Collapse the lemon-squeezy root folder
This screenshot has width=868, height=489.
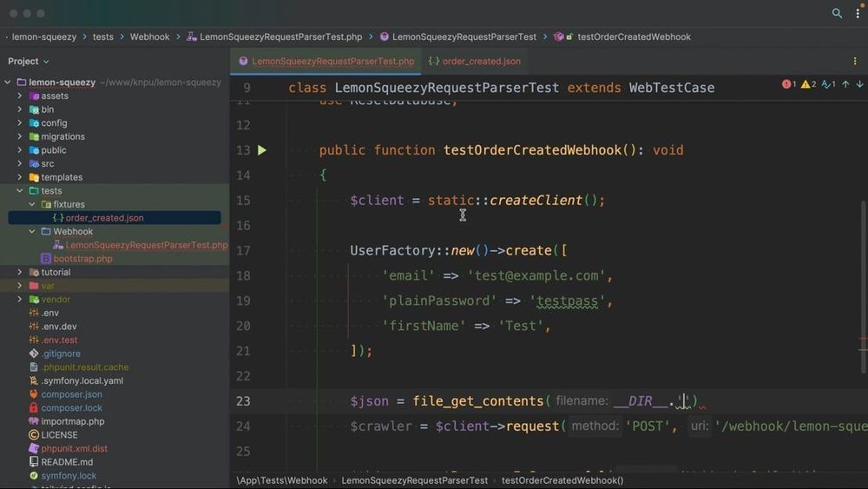(8, 82)
